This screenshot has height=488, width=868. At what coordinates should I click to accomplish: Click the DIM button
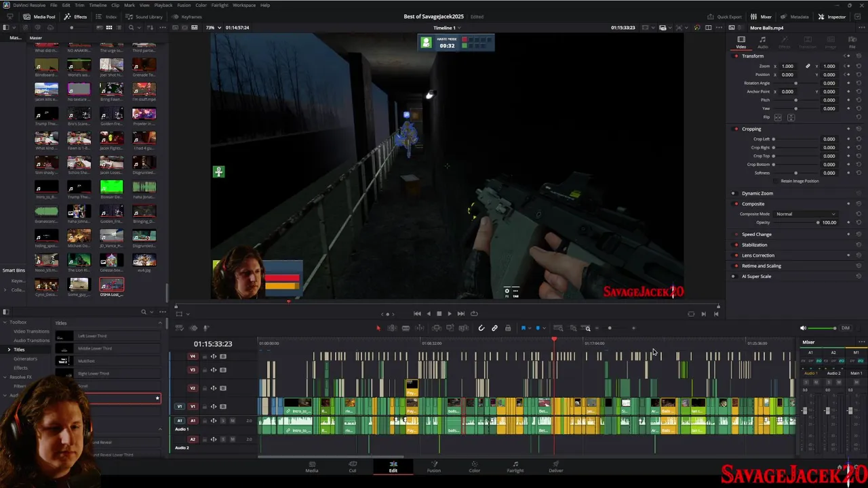coord(846,328)
